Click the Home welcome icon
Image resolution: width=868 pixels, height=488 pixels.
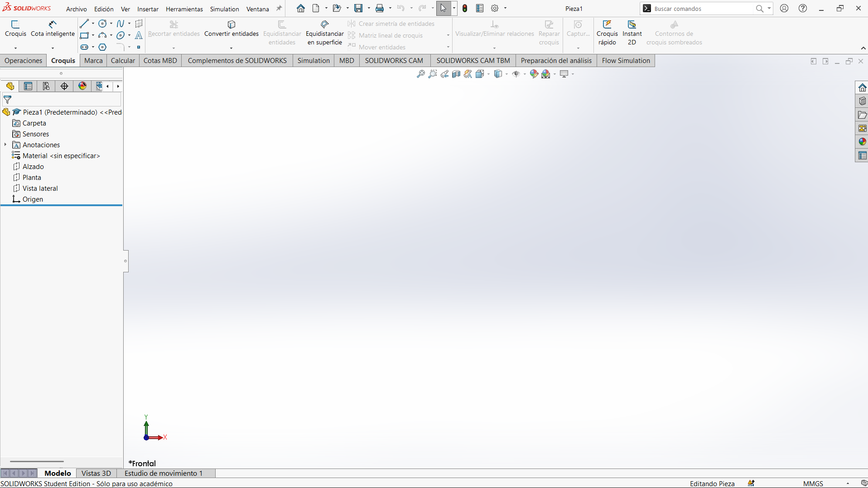click(301, 8)
